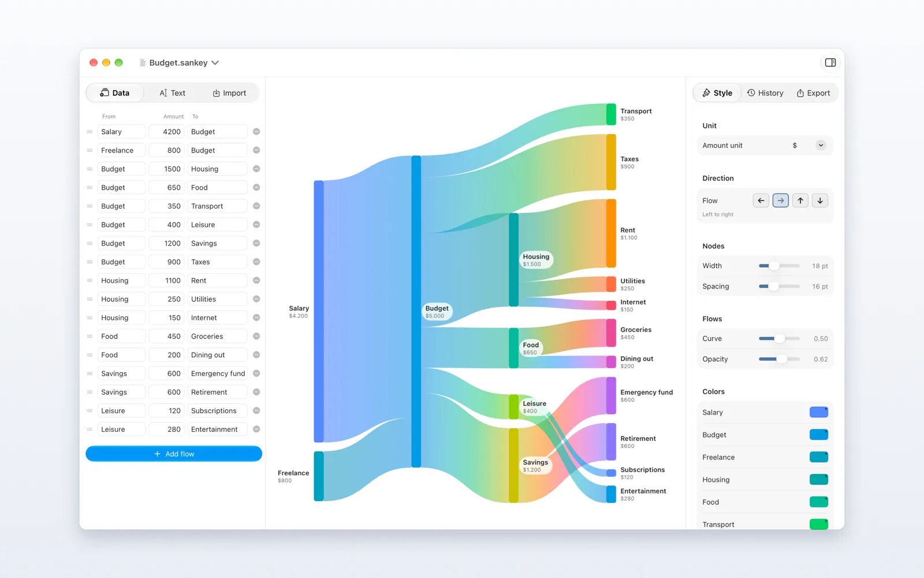
Task: Grab the reorder handle for Salary row
Action: tap(90, 132)
